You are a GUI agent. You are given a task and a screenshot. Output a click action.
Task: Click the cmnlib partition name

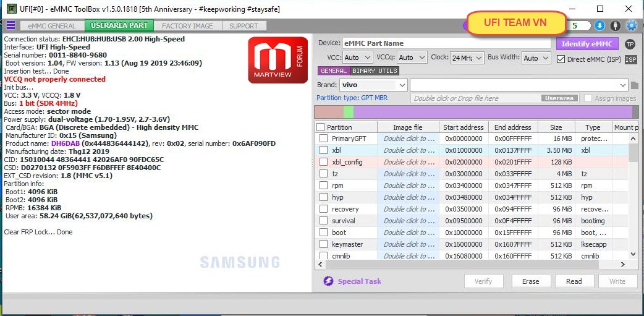point(341,256)
